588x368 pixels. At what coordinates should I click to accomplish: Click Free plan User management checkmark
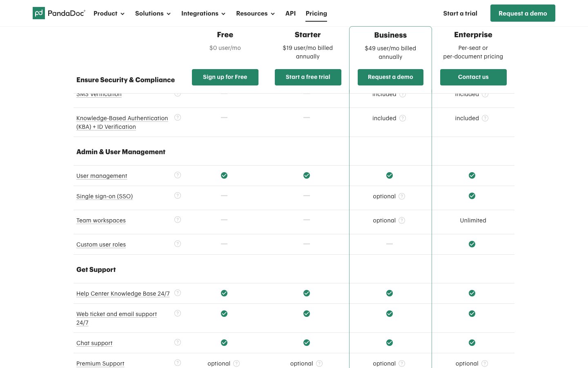[224, 175]
